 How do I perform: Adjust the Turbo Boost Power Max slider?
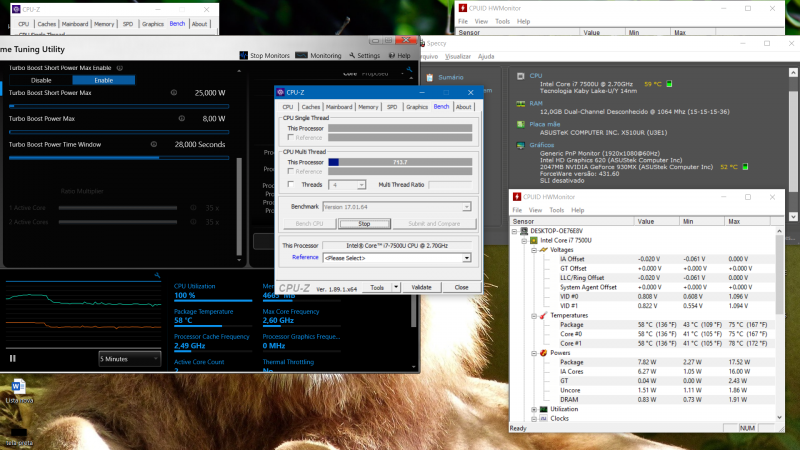pyautogui.click(x=119, y=132)
